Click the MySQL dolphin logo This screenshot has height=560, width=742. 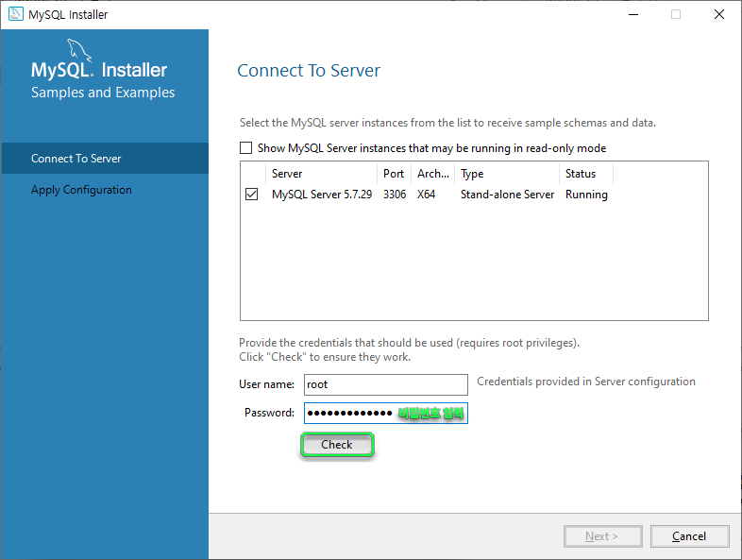coord(78,50)
